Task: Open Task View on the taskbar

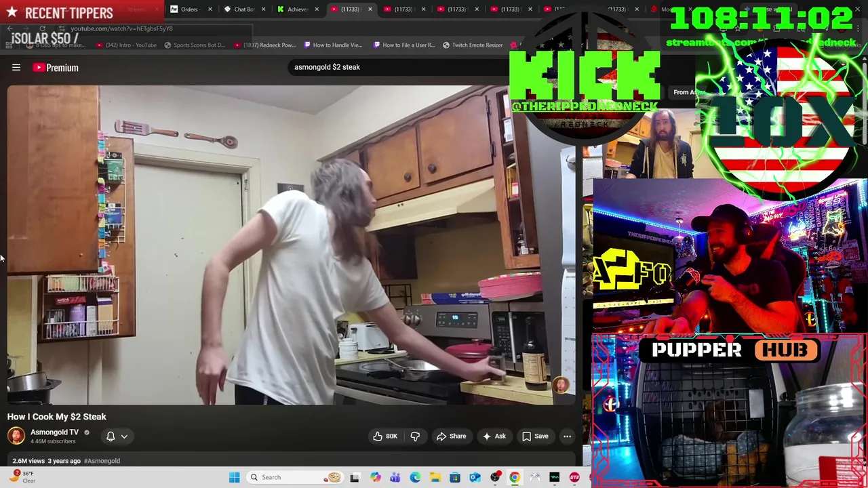Action: click(355, 477)
